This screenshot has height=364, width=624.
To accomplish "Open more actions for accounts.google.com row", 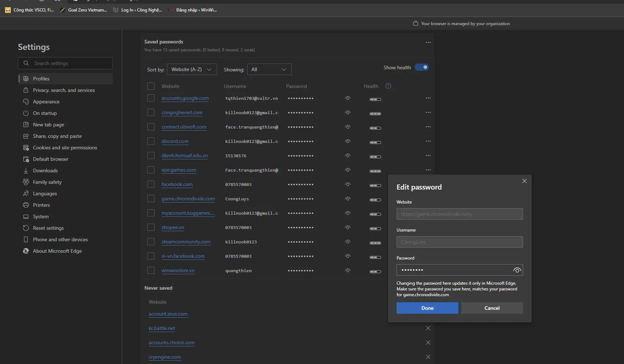I will coord(428,98).
